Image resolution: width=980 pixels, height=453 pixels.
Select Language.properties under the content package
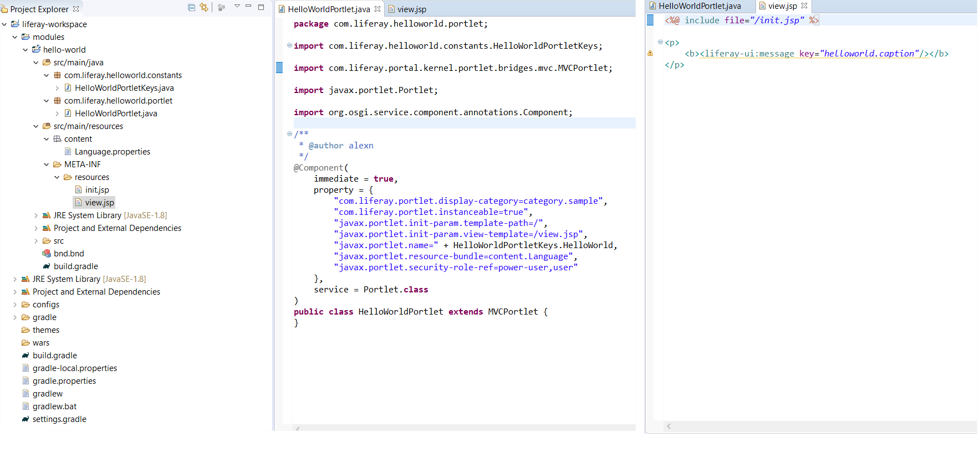pos(112,152)
